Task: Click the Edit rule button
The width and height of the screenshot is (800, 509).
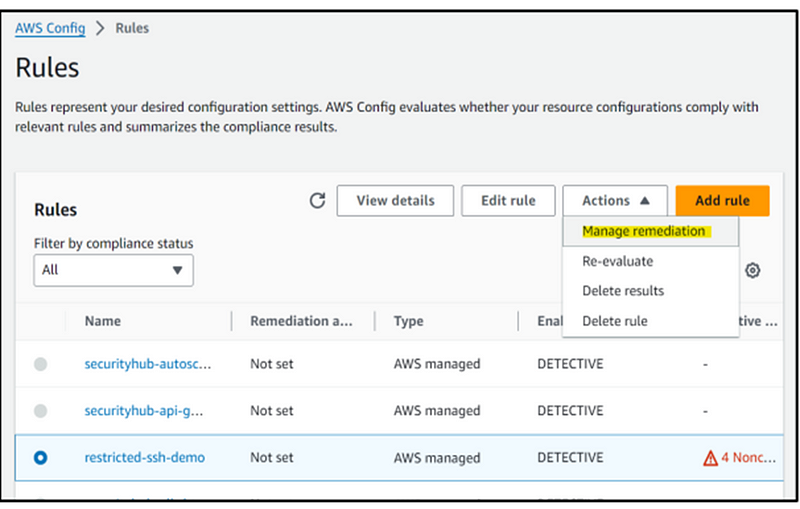Action: pos(508,200)
